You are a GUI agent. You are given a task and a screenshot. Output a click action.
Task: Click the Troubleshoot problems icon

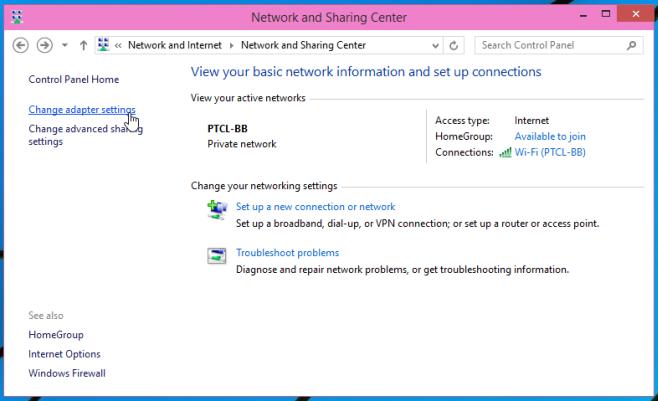pos(217,255)
